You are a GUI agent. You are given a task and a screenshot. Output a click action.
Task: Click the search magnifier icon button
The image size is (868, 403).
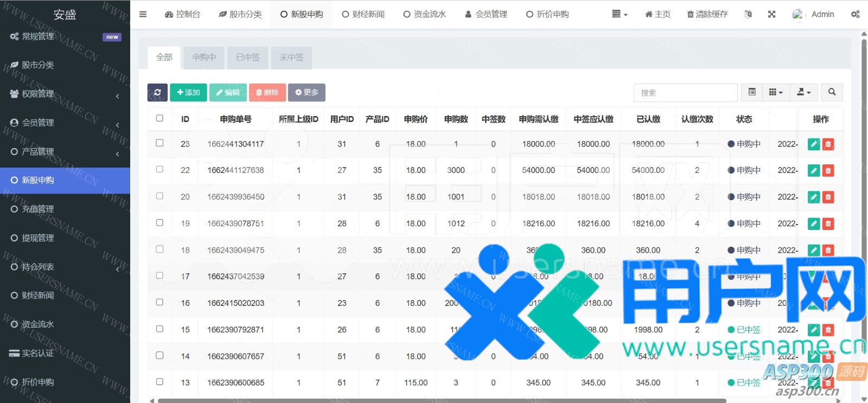[x=832, y=93]
